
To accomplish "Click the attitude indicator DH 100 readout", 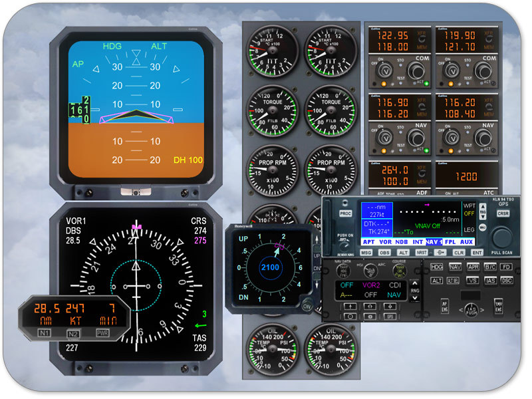I will click(x=188, y=160).
